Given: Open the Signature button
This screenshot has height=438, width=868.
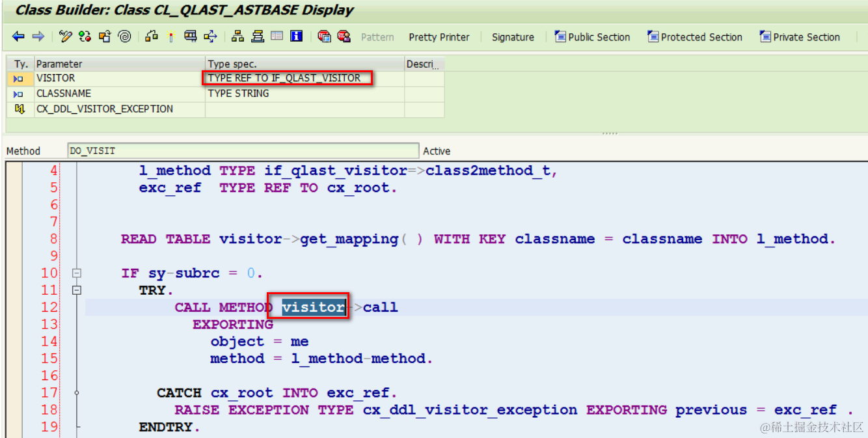Looking at the screenshot, I should click(513, 37).
